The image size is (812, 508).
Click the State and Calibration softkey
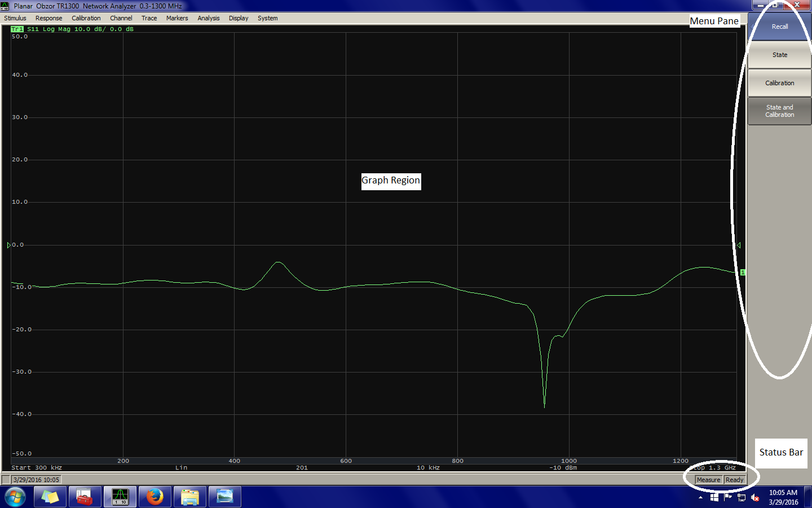click(779, 111)
